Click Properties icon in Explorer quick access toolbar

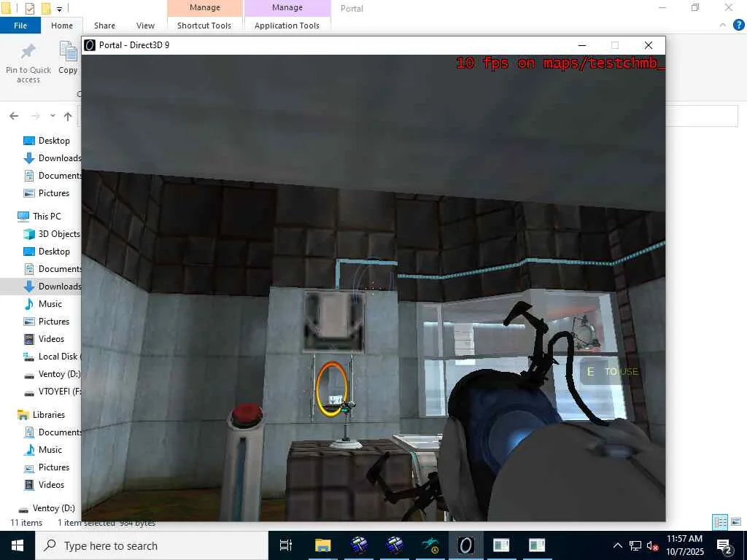tap(29, 8)
